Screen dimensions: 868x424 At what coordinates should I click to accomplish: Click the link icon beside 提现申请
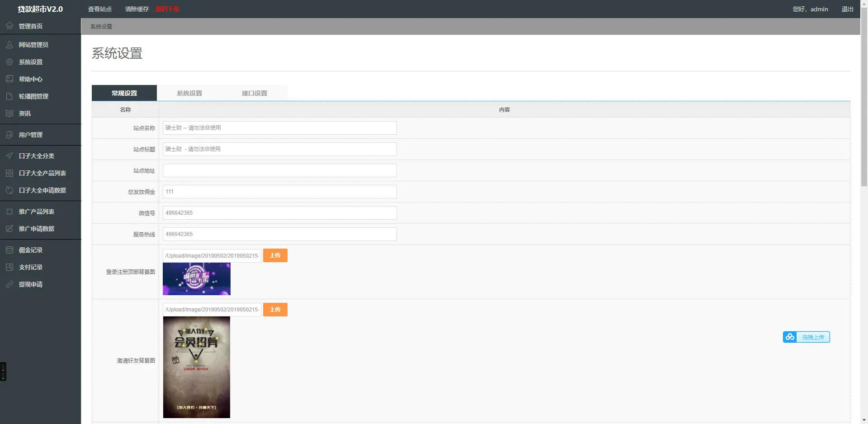point(9,284)
